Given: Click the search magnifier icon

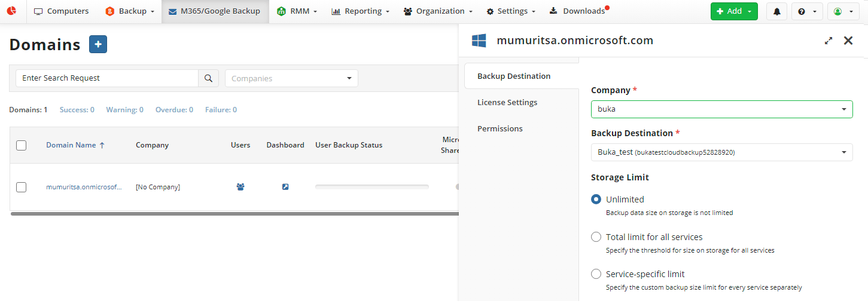Looking at the screenshot, I should point(208,78).
